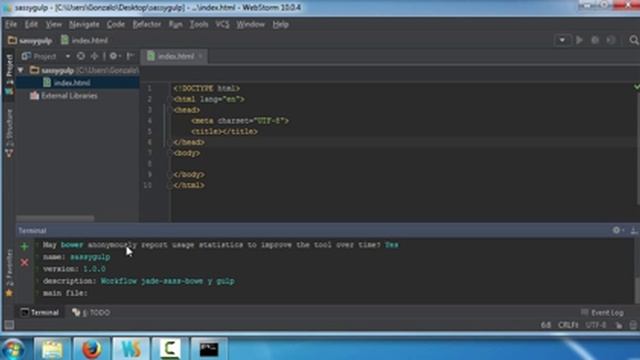This screenshot has width=640, height=360.
Task: Open the Window menu
Action: pos(251,24)
